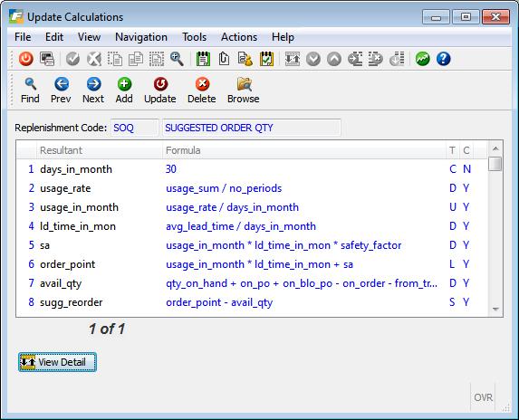Click the View Detail button
The width and height of the screenshot is (519, 420).
tap(58, 362)
